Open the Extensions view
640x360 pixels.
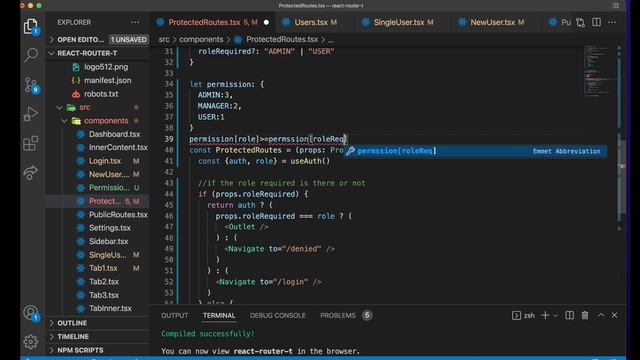31,143
